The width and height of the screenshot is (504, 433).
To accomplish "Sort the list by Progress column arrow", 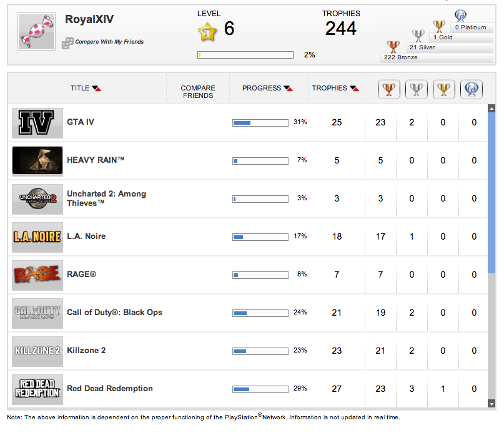I will point(289,89).
